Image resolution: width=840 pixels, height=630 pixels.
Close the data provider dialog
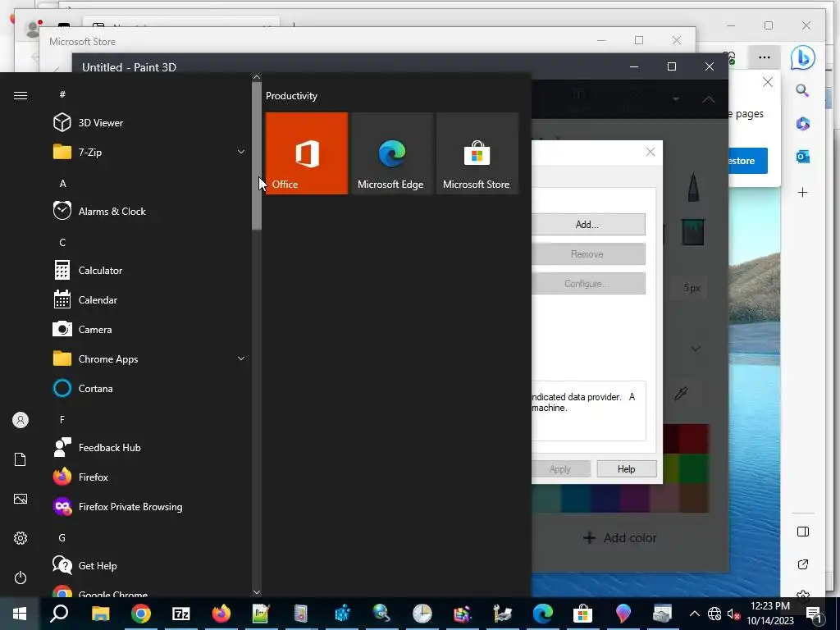(x=651, y=152)
